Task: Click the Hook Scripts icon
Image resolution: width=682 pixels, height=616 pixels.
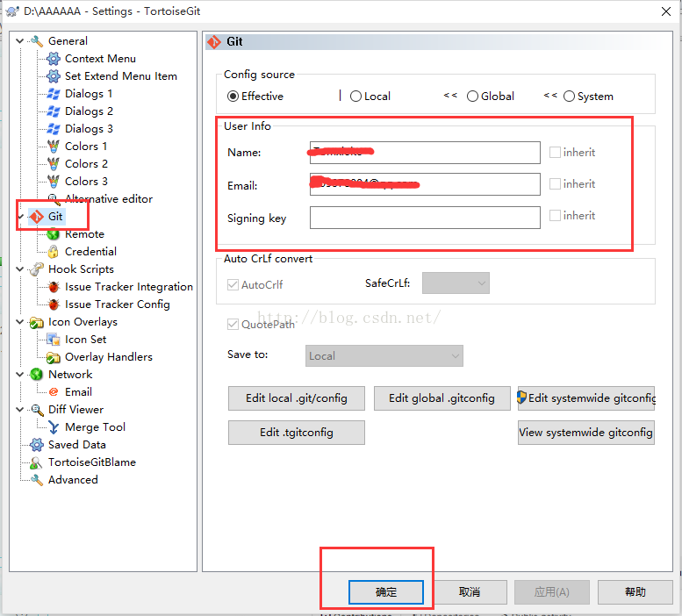Action: pyautogui.click(x=37, y=269)
